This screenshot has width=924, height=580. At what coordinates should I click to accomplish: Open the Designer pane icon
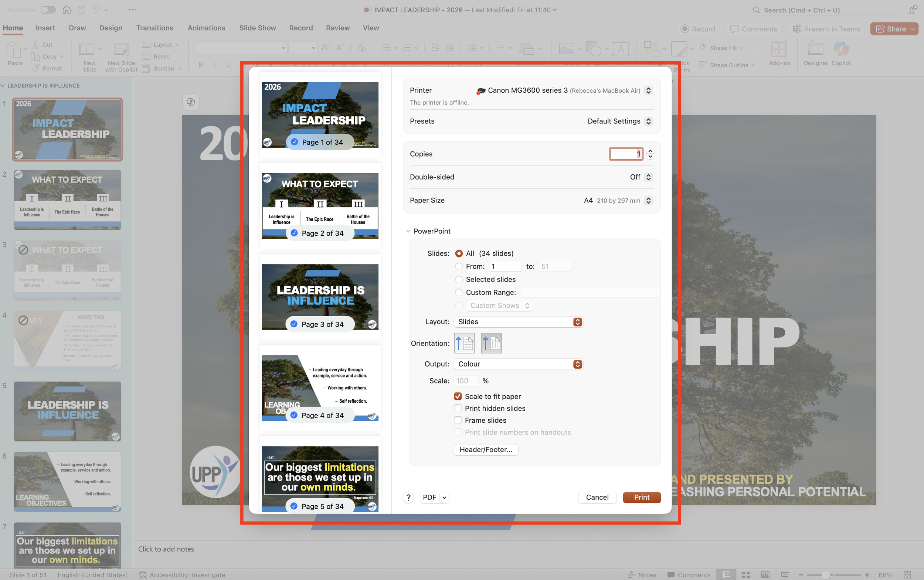815,50
